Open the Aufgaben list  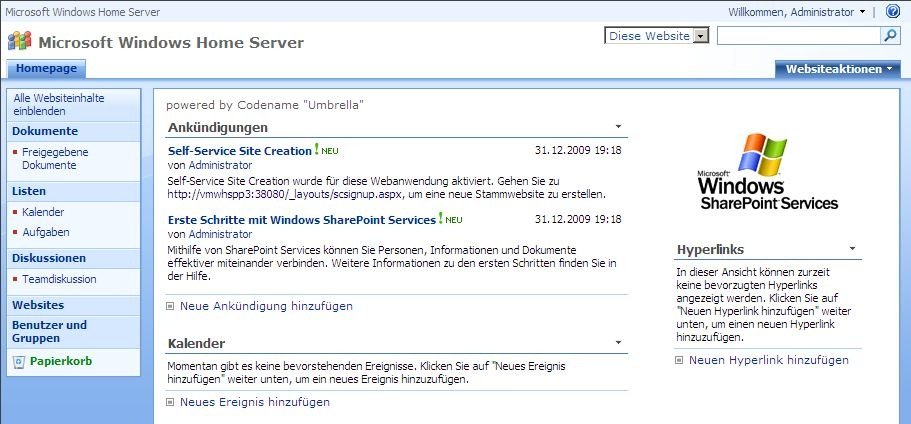[46, 232]
